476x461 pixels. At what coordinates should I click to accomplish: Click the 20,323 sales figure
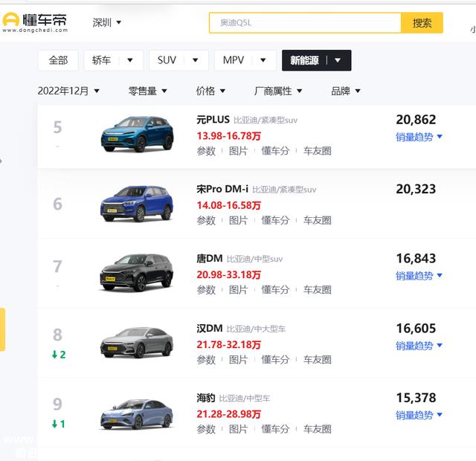pos(416,189)
